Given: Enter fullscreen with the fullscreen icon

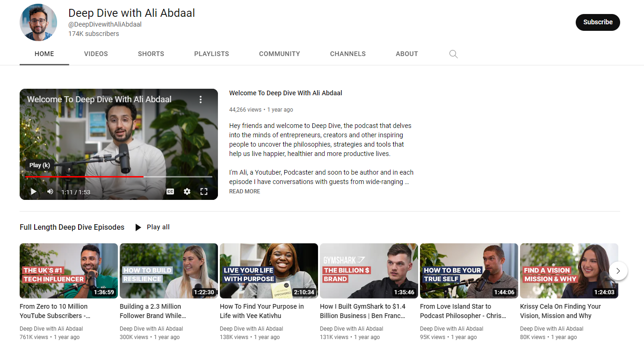Looking at the screenshot, I should pos(204,191).
